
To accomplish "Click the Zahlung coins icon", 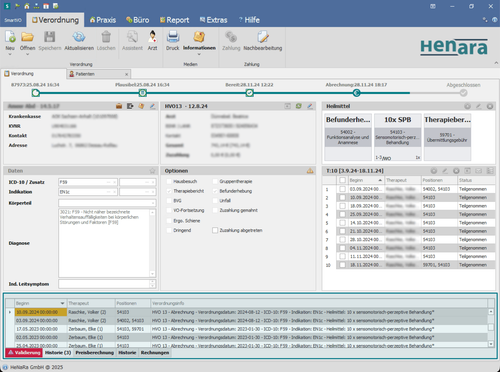I will pos(231,37).
